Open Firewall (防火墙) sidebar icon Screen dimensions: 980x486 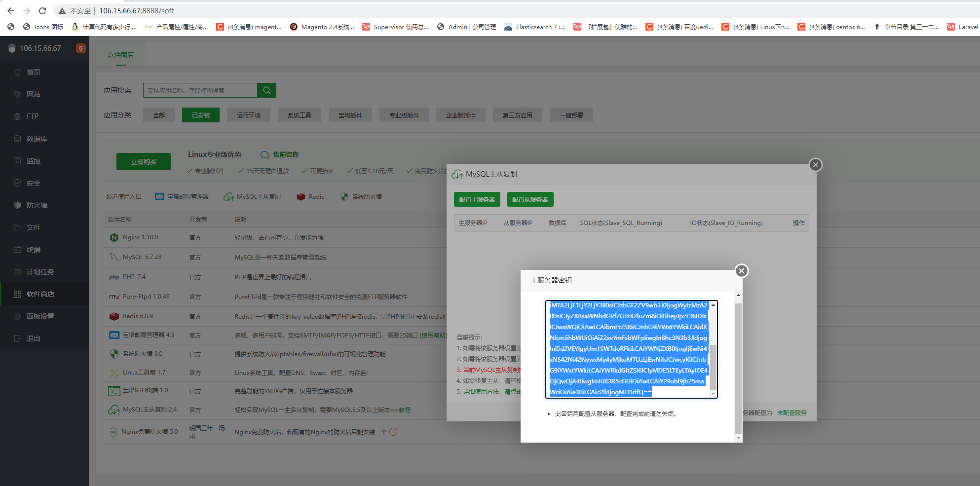point(17,205)
